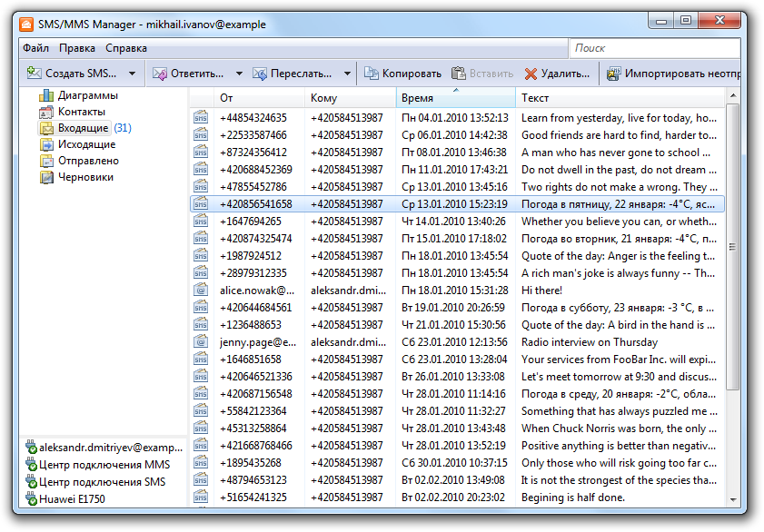The image size is (764, 532).
Task: Click the Reply envelope icon
Action: tap(160, 74)
